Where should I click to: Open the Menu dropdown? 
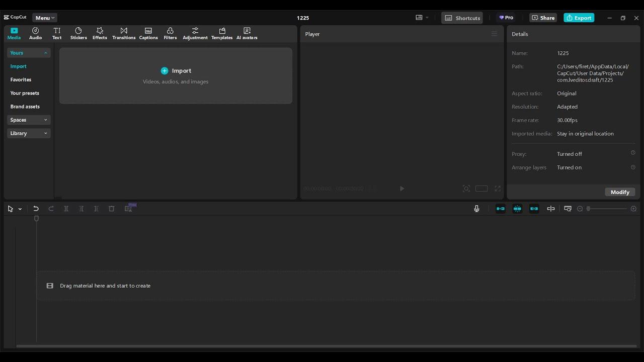click(45, 18)
